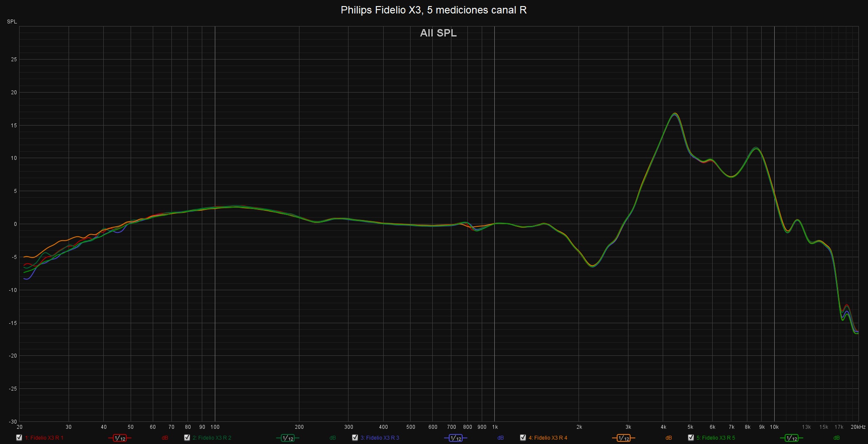Click the blue 1/12 smoothing icon

tap(456, 438)
